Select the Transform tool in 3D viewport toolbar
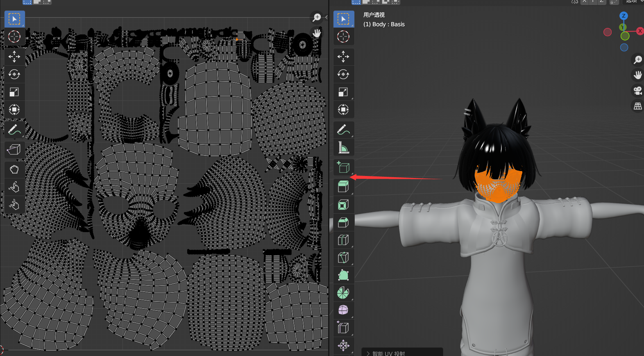The image size is (644, 356). click(344, 110)
